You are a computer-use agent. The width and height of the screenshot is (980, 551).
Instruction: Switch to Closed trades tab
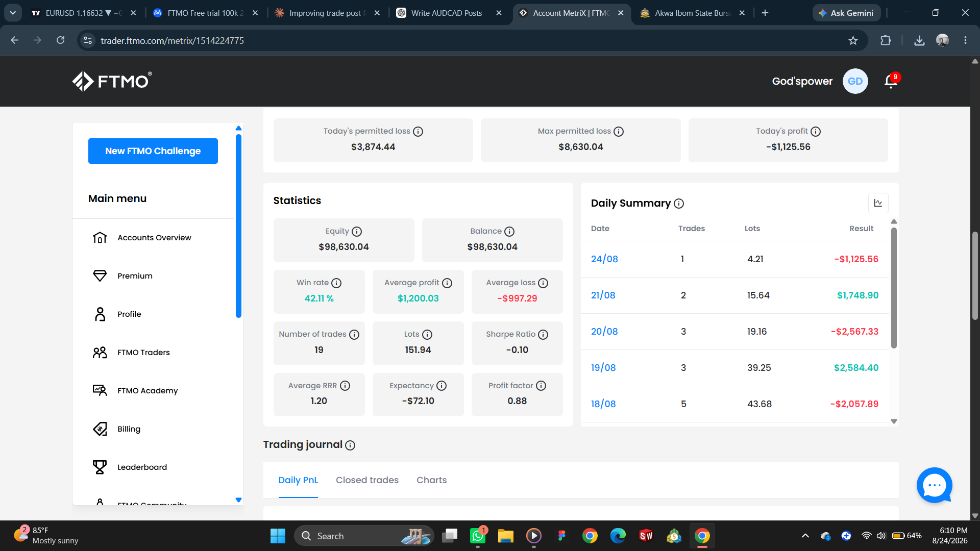coord(367,480)
